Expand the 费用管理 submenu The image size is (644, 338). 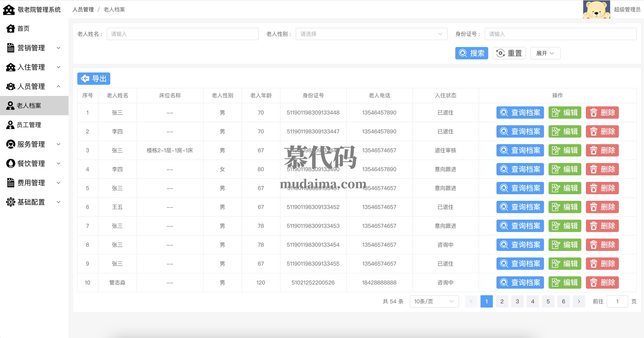(x=58, y=183)
